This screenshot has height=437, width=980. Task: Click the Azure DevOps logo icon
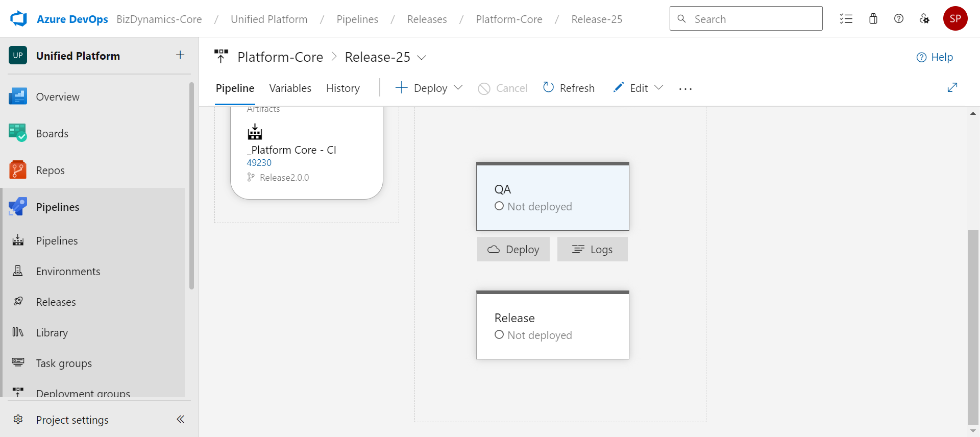pyautogui.click(x=19, y=19)
